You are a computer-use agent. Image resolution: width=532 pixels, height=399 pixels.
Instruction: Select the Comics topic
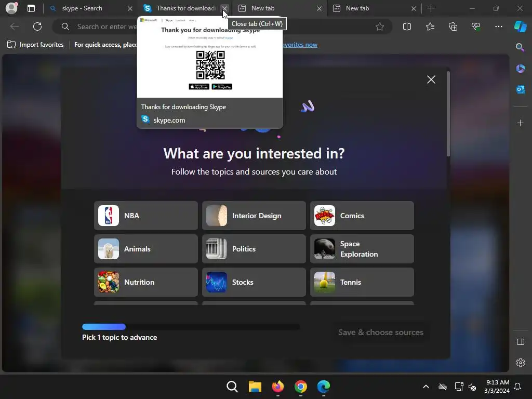click(x=362, y=216)
